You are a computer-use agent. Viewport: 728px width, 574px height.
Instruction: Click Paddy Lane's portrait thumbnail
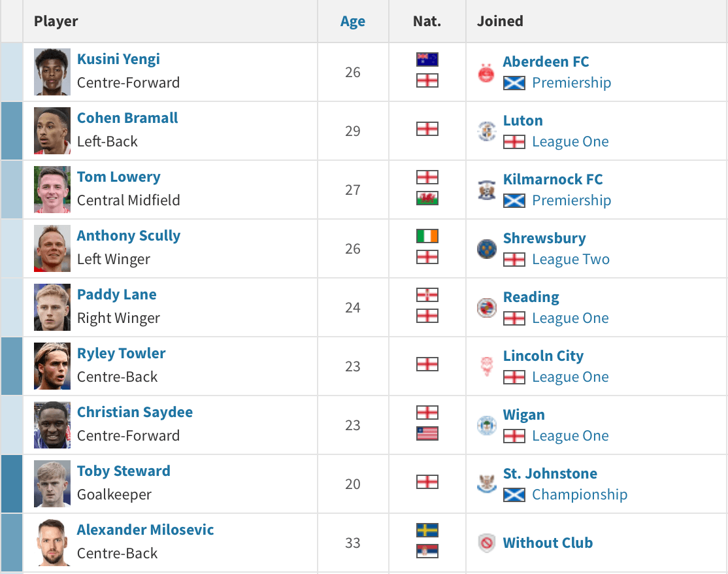(52, 307)
